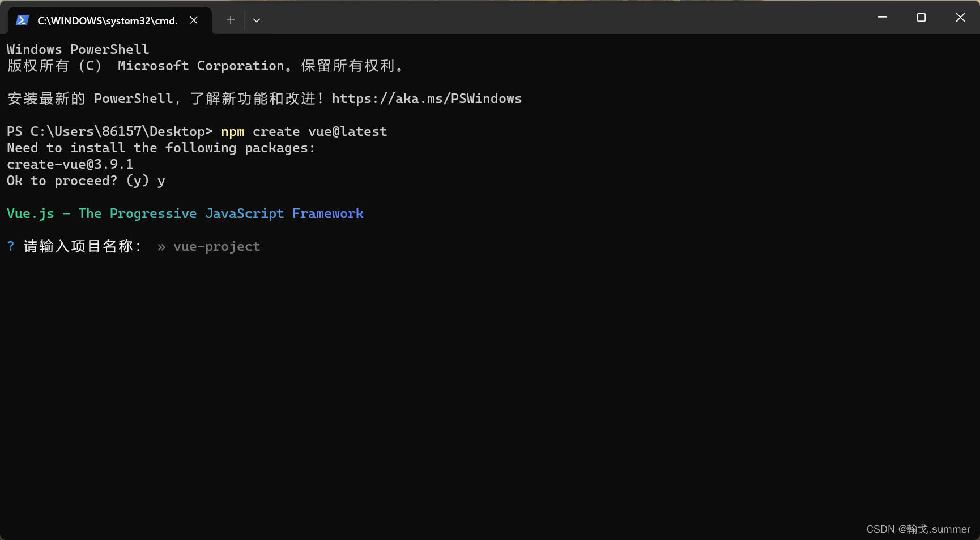Click the yellow npm command word

pos(233,132)
